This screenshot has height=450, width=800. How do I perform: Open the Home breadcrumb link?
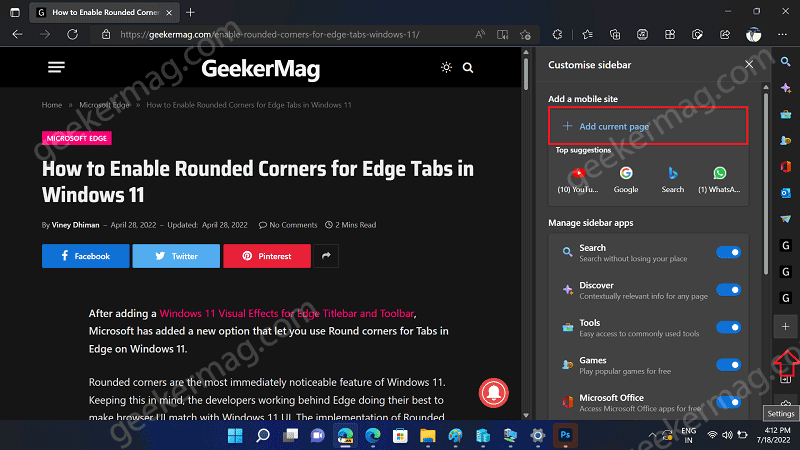tap(52, 105)
